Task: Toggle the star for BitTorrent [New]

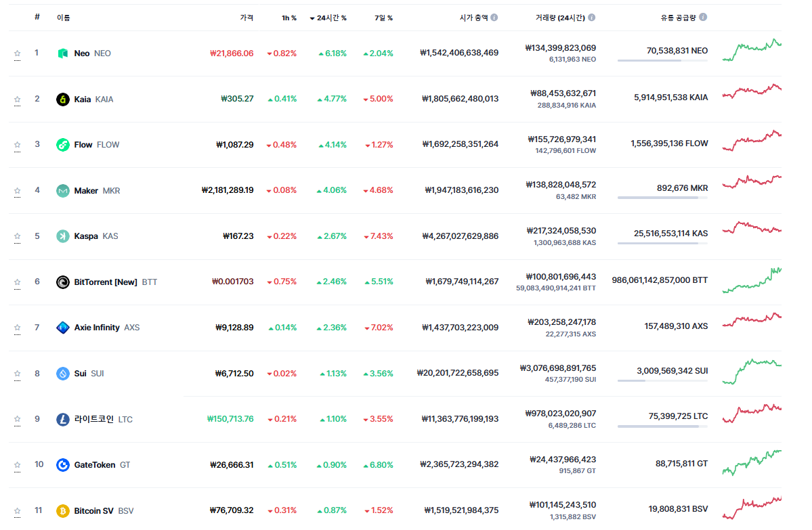Action: (x=17, y=282)
